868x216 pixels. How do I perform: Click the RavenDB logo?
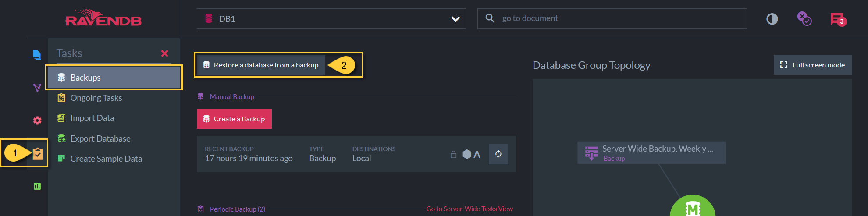(x=103, y=18)
